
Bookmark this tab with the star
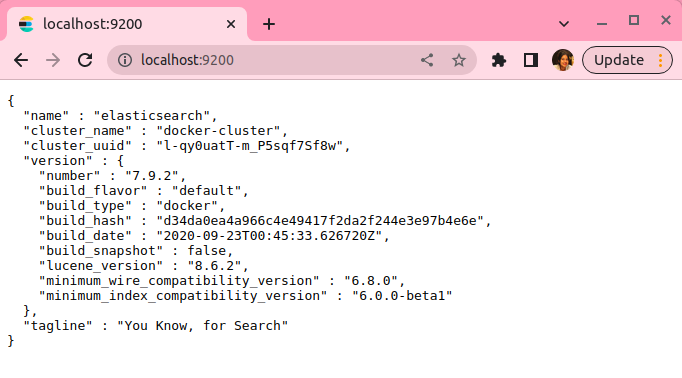[x=458, y=60]
